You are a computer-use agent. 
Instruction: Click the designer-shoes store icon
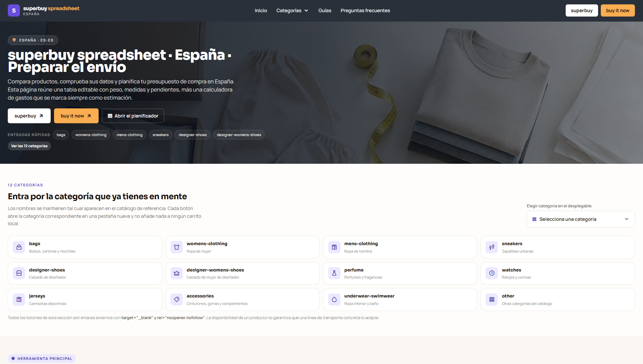tap(19, 273)
